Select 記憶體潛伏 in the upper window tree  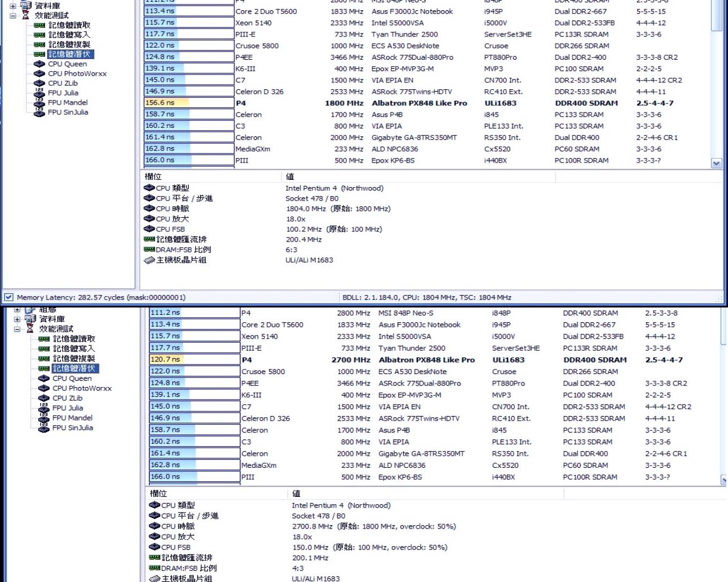click(71, 54)
